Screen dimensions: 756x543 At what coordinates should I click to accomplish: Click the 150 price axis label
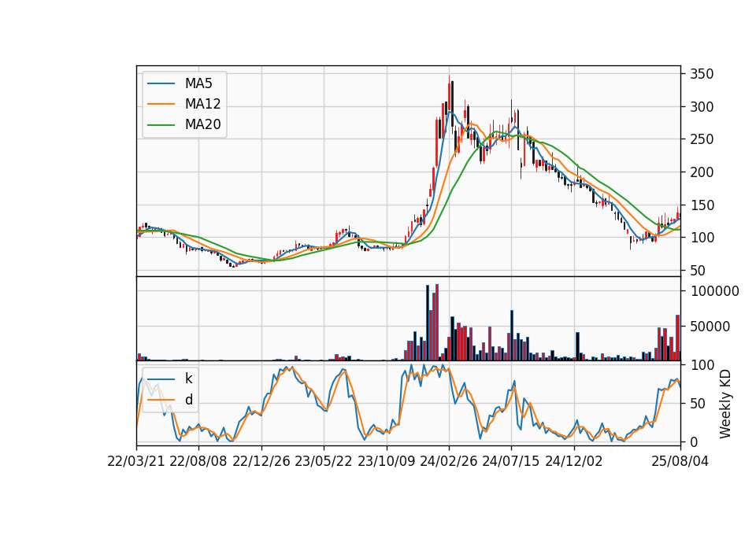pyautogui.click(x=702, y=205)
